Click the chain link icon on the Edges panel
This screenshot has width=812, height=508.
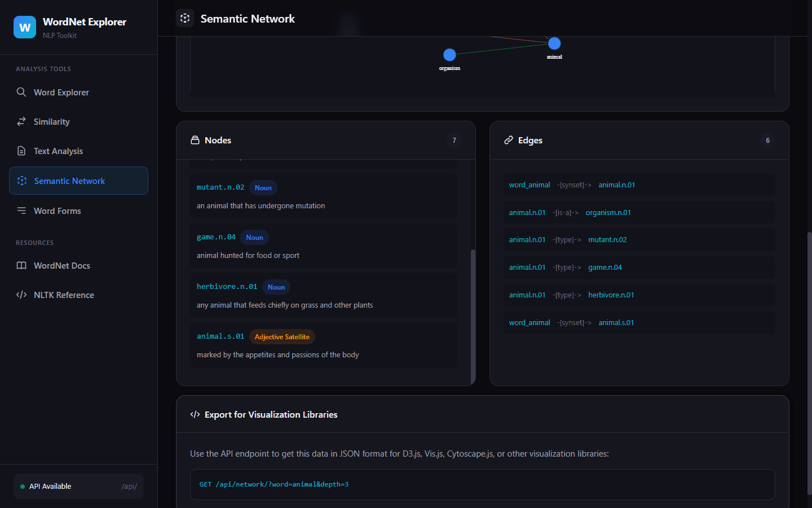[509, 139]
